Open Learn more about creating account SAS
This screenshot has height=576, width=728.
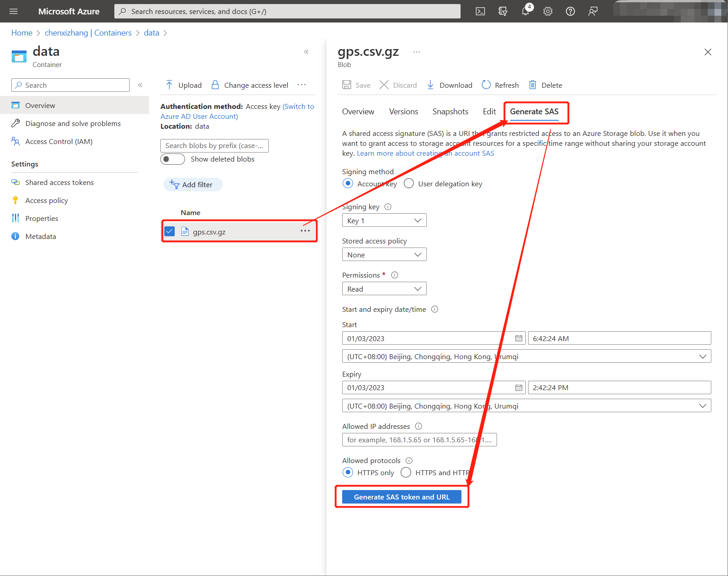tap(425, 153)
